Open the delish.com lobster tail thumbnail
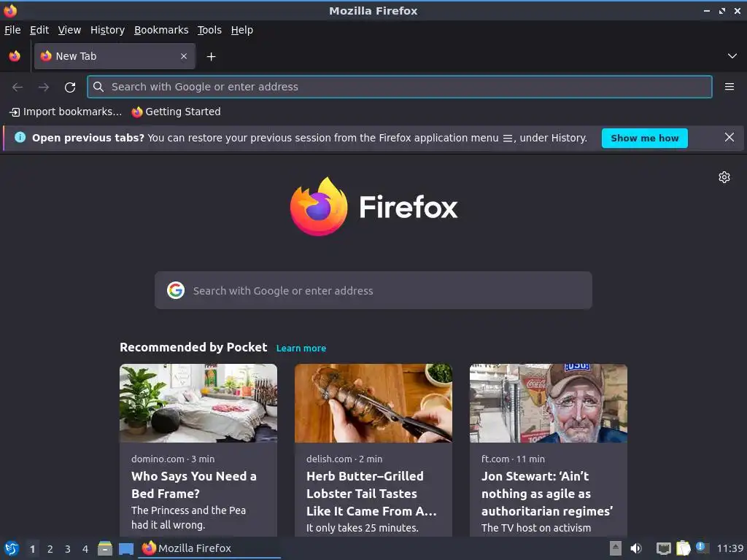The image size is (747, 560). pos(373,403)
